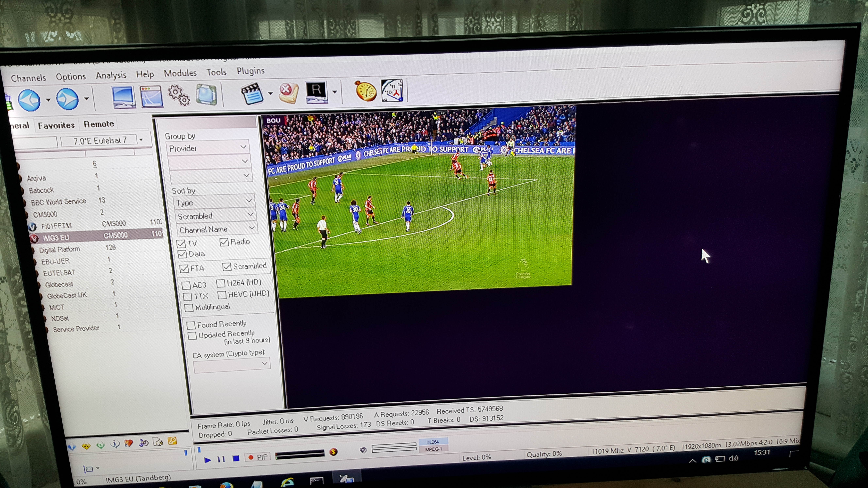The width and height of the screenshot is (868, 488).
Task: Switch to the Favorites tab
Action: pos(56,125)
